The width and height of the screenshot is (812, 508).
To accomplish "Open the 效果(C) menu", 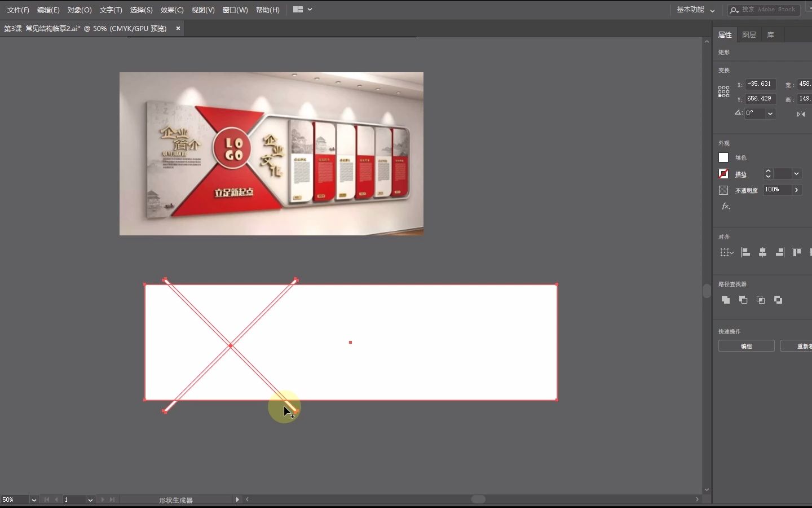I will pos(172,10).
